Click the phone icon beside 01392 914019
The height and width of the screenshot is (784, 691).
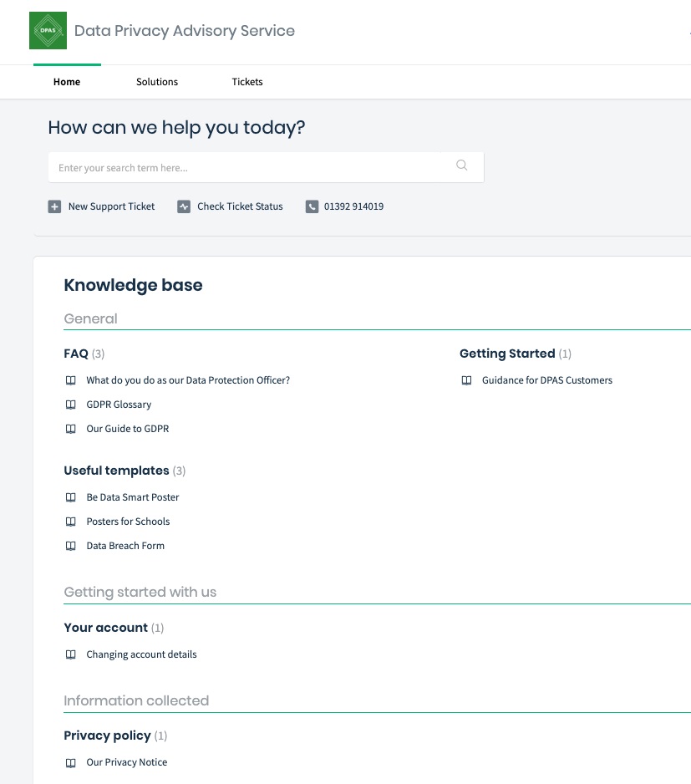click(x=310, y=206)
